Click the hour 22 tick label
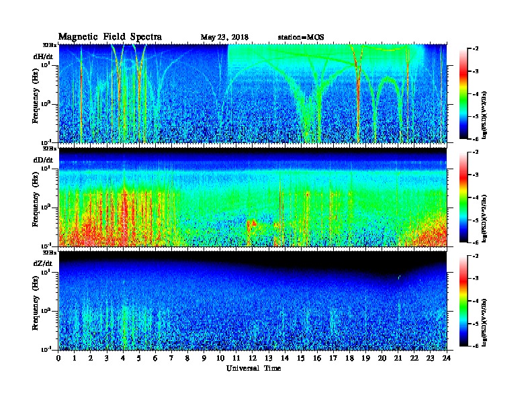Viewport: 532px width, 411px height. (414, 359)
